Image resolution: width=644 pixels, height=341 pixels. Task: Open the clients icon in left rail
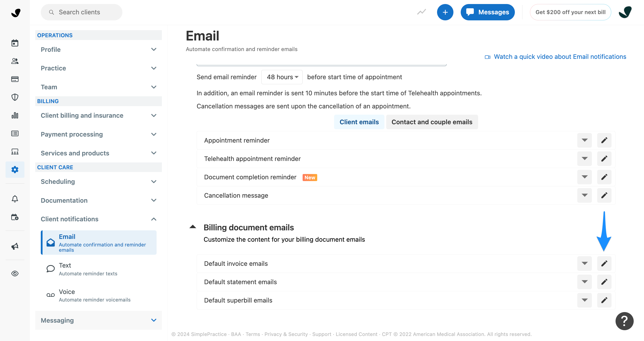tap(15, 61)
